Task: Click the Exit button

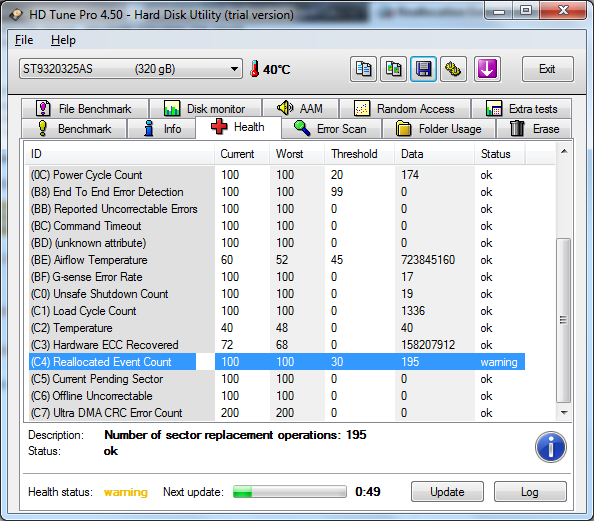Action: (x=547, y=69)
